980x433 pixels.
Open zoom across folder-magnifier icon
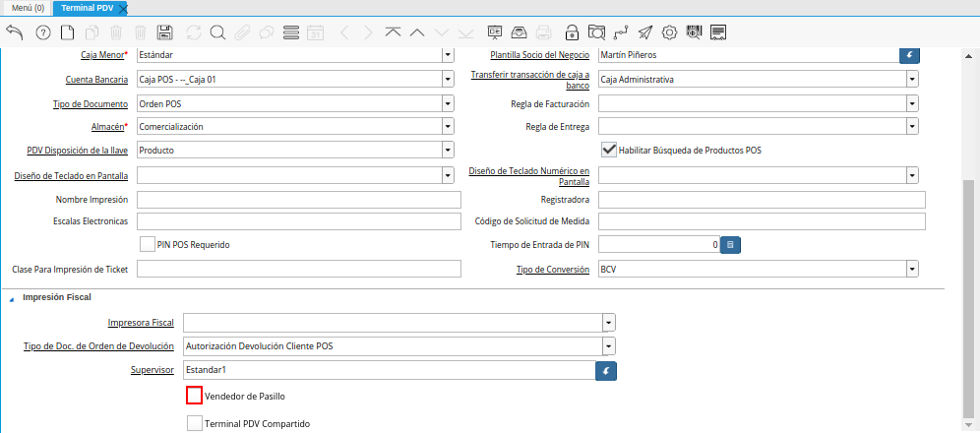click(x=597, y=32)
